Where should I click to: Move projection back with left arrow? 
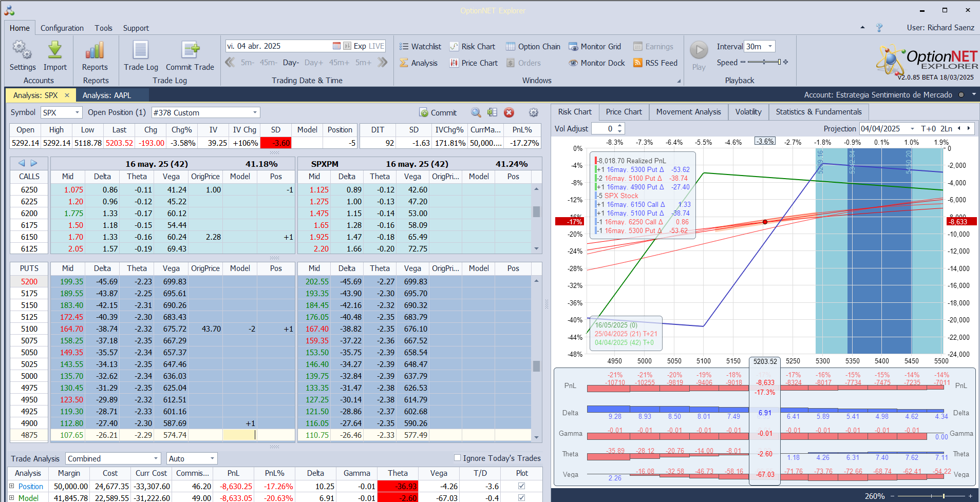tap(959, 128)
